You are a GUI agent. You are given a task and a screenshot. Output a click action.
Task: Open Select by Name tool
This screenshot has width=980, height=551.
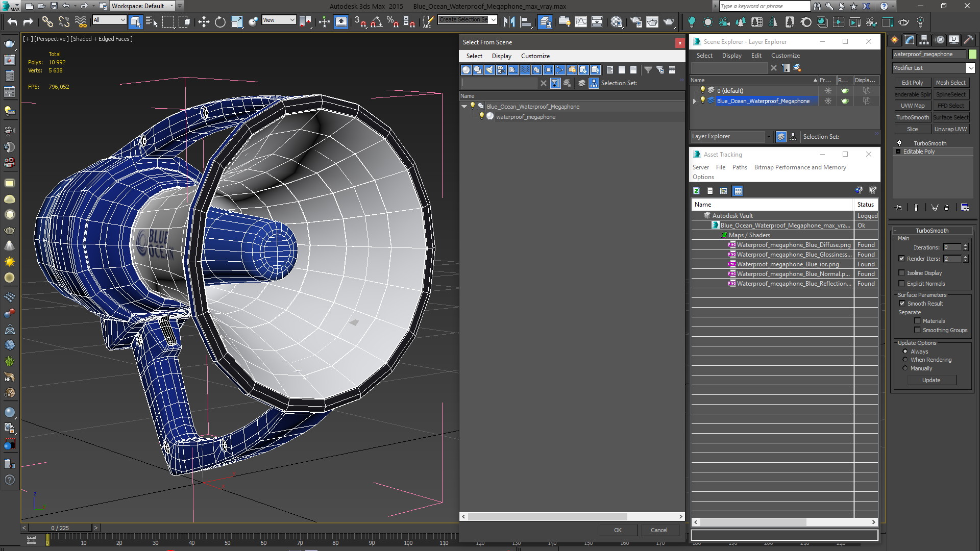click(x=152, y=21)
